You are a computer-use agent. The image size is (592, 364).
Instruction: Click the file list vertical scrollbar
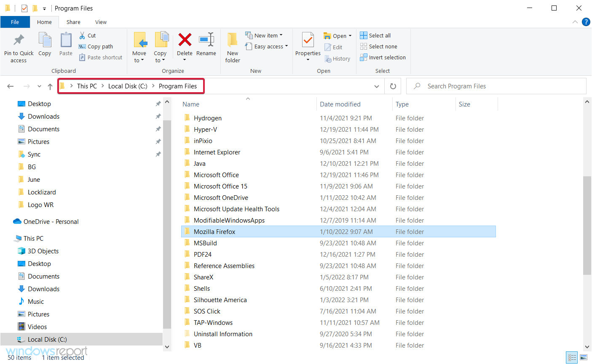click(587, 225)
